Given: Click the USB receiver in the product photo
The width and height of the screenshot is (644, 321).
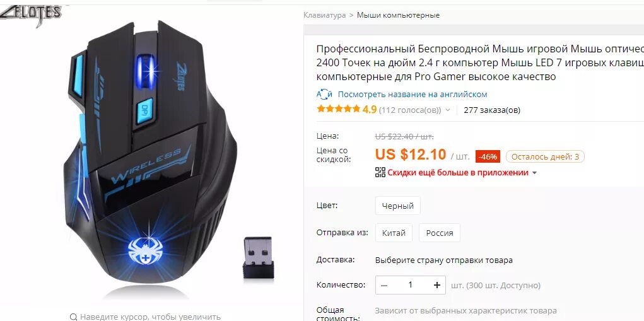Looking at the screenshot, I should coord(258,258).
